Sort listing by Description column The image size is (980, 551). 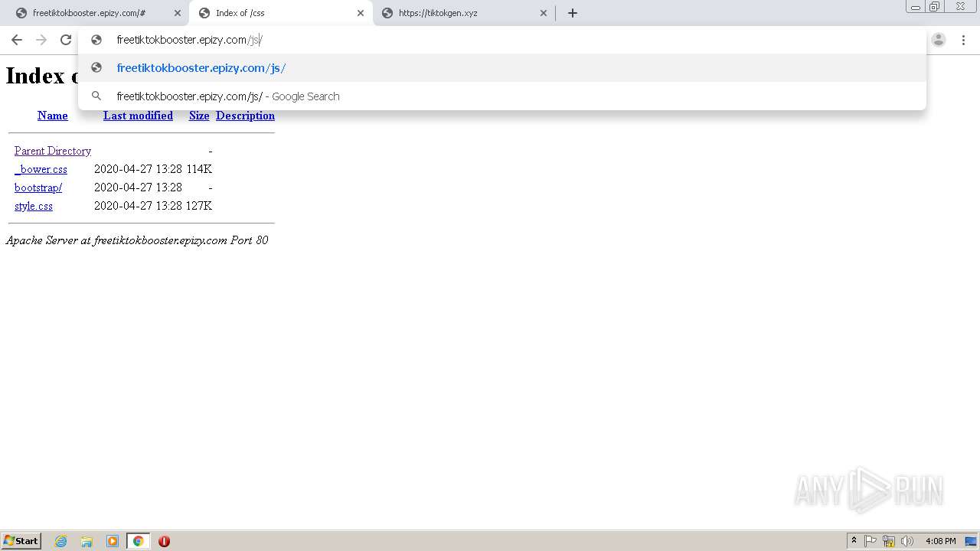245,116
